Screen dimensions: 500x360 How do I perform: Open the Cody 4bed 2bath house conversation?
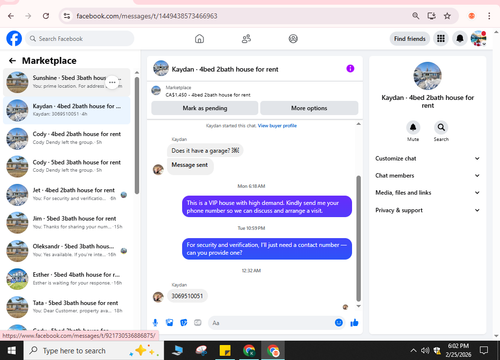pyautogui.click(x=67, y=138)
